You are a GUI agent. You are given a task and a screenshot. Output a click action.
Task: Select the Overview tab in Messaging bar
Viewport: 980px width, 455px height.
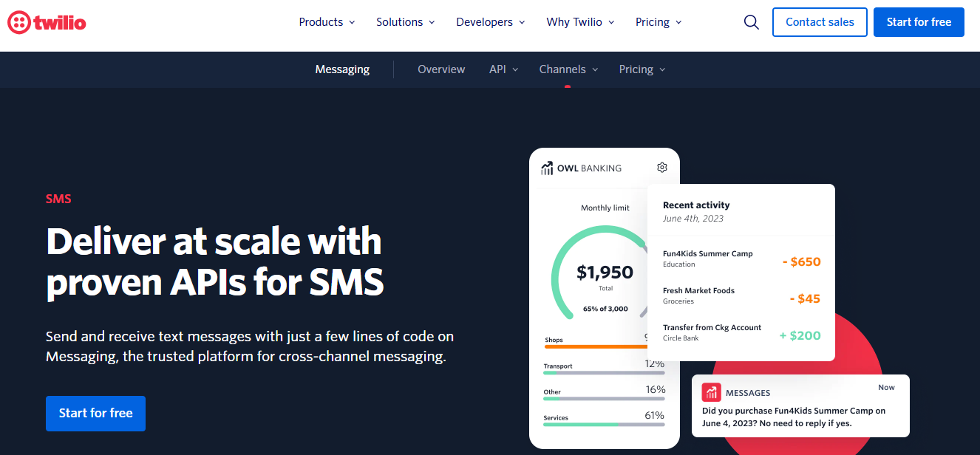point(441,69)
